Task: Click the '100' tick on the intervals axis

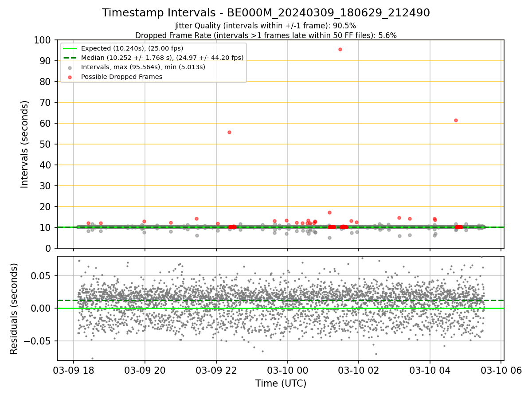Action: (x=42, y=40)
